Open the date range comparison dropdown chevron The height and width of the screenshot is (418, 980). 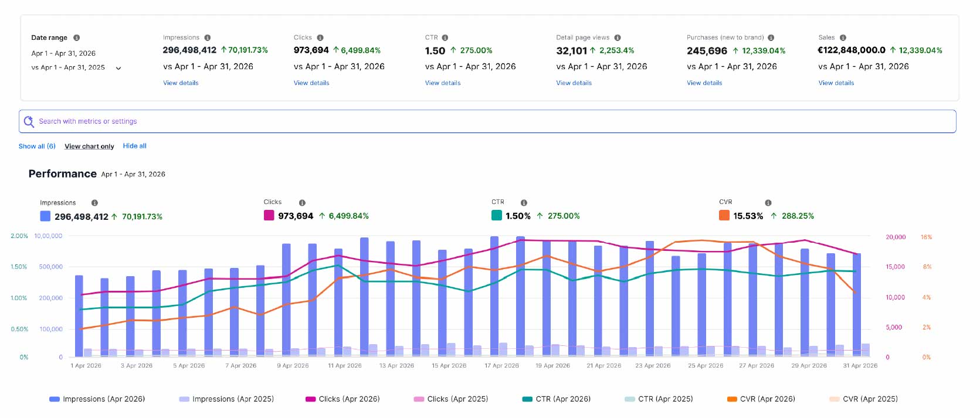tap(118, 68)
